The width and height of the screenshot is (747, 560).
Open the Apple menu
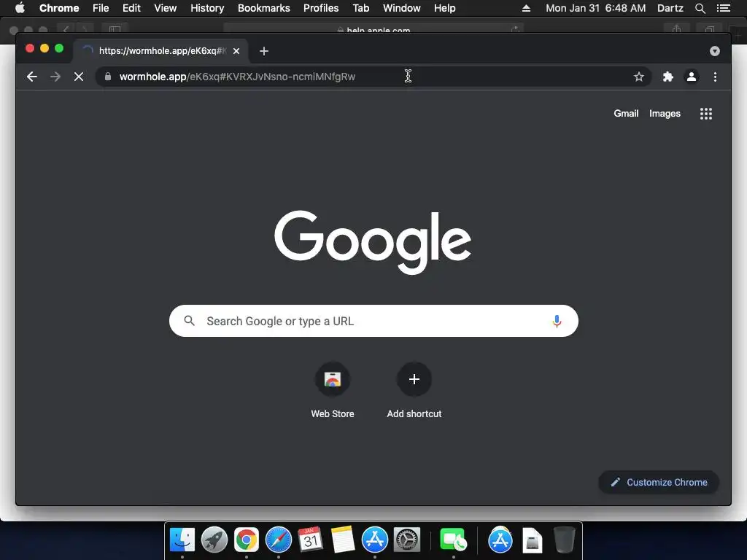click(20, 8)
